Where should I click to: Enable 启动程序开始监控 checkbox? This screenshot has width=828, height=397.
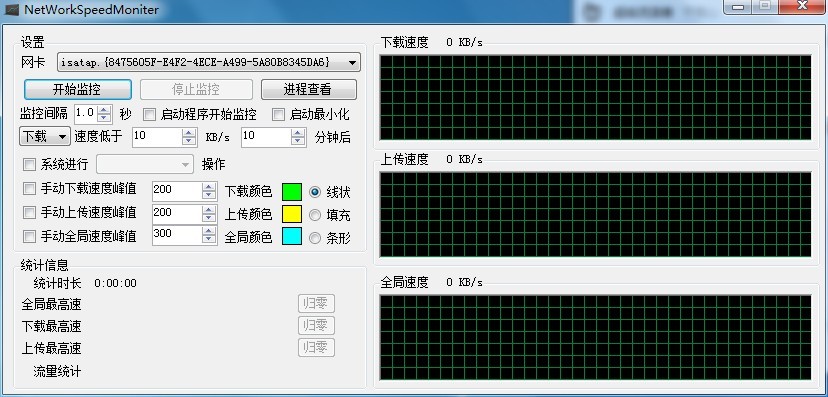150,115
